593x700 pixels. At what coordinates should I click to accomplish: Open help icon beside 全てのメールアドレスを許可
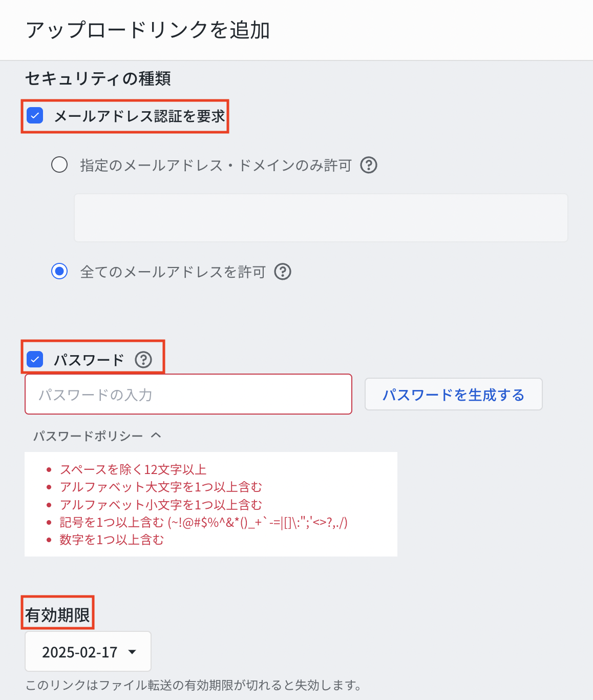283,272
